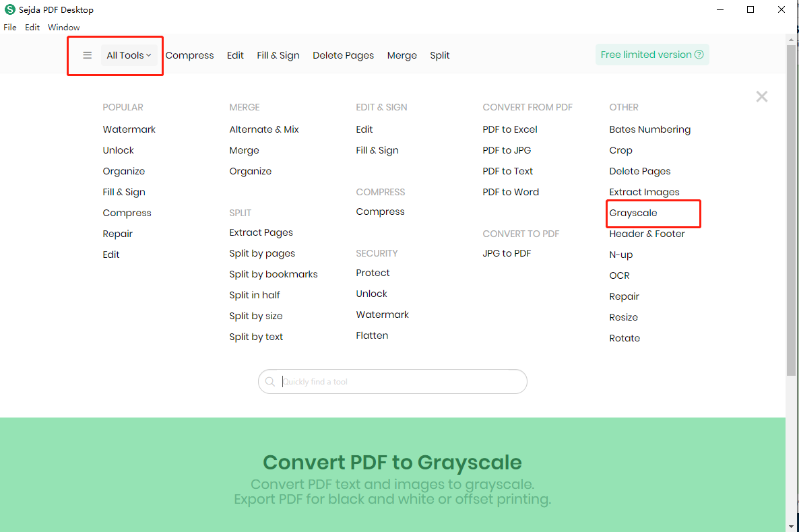Open Compress under Popular
This screenshot has width=799, height=532.
(127, 213)
